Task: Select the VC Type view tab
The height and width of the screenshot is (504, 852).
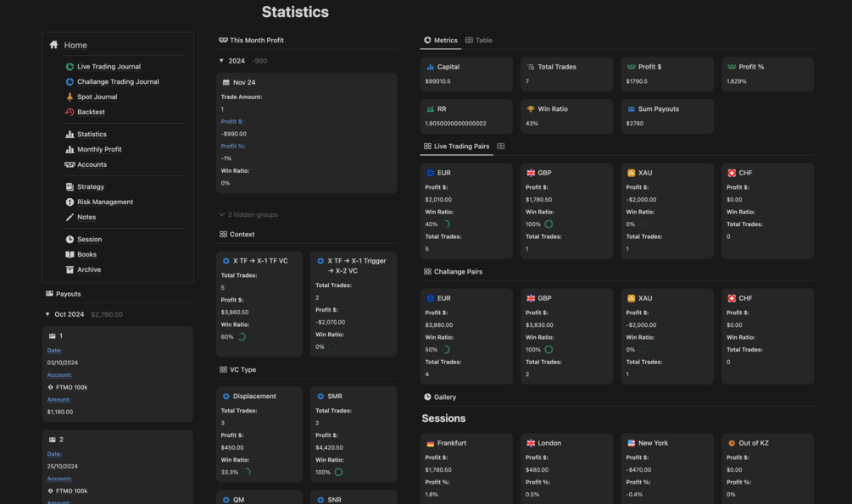Action: 237,370
